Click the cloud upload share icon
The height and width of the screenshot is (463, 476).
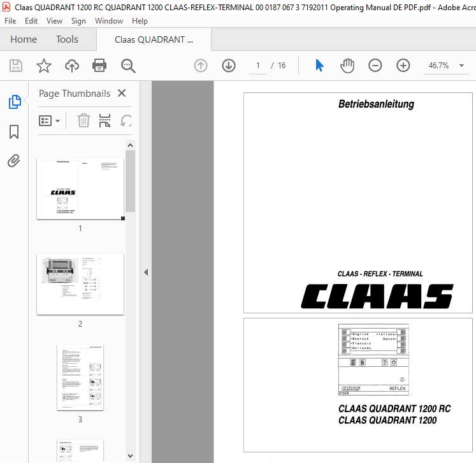click(x=71, y=66)
